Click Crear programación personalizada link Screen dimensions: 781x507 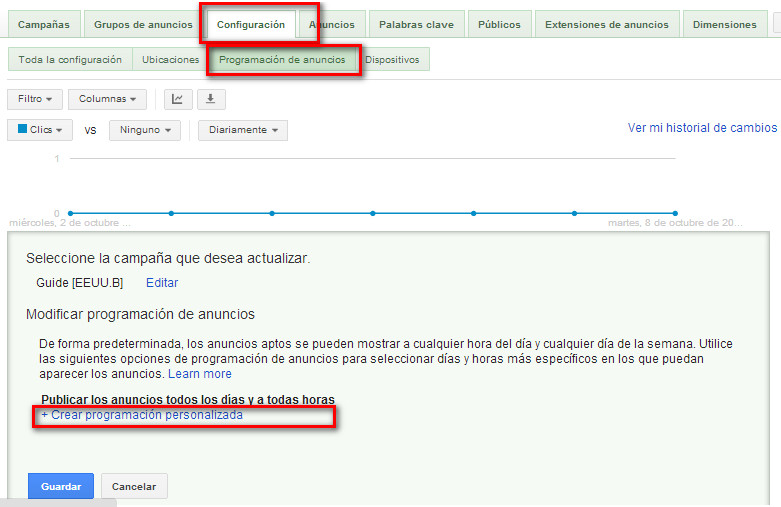(x=142, y=415)
